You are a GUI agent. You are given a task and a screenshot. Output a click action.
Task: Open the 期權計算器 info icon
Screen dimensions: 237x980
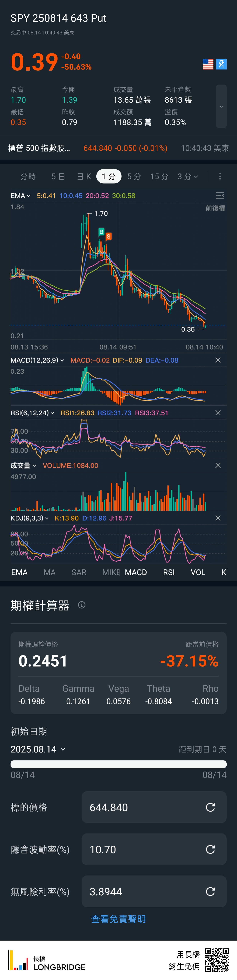82,605
